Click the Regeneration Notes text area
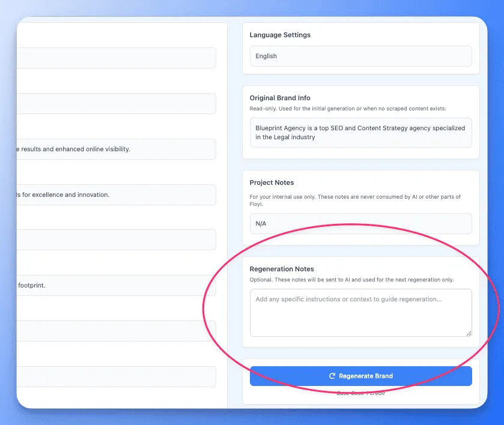Viewport: 504px width, 425px height. coord(360,312)
